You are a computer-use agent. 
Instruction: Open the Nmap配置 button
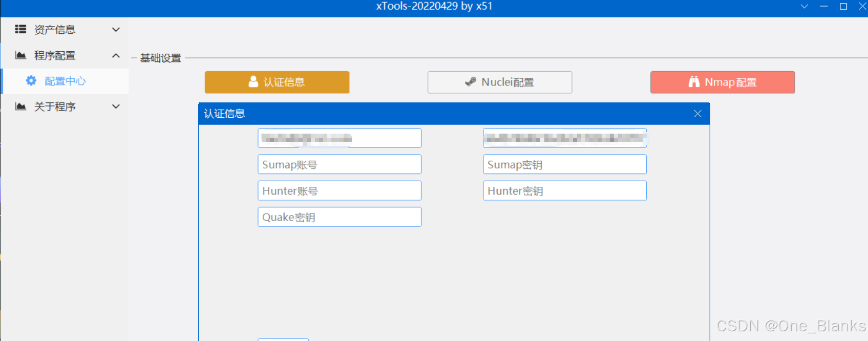click(723, 82)
